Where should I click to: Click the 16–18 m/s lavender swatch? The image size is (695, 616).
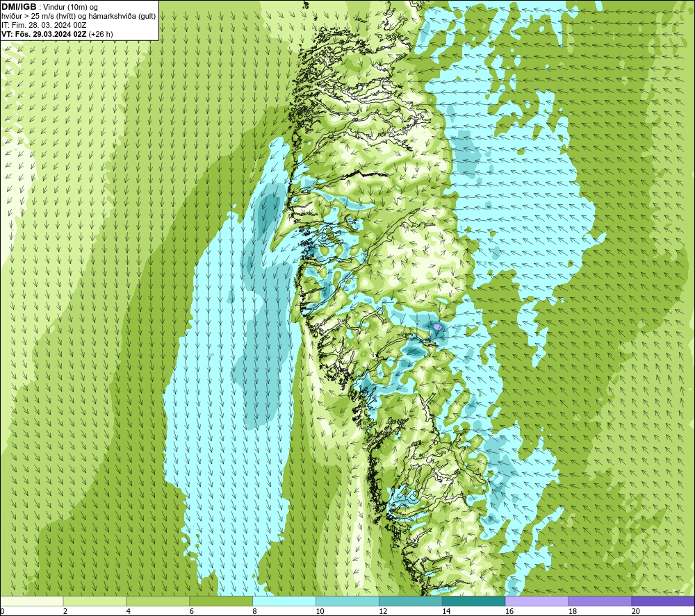[x=537, y=601]
